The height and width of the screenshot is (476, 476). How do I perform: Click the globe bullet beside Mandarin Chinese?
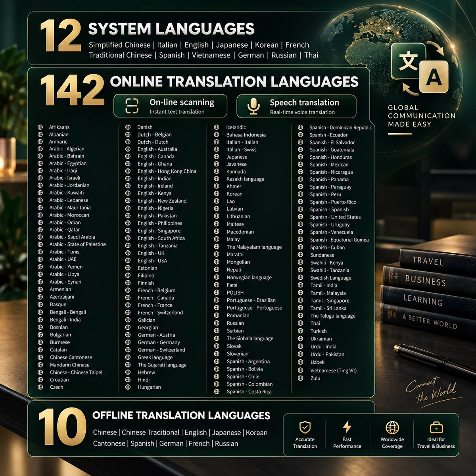[x=40, y=365]
